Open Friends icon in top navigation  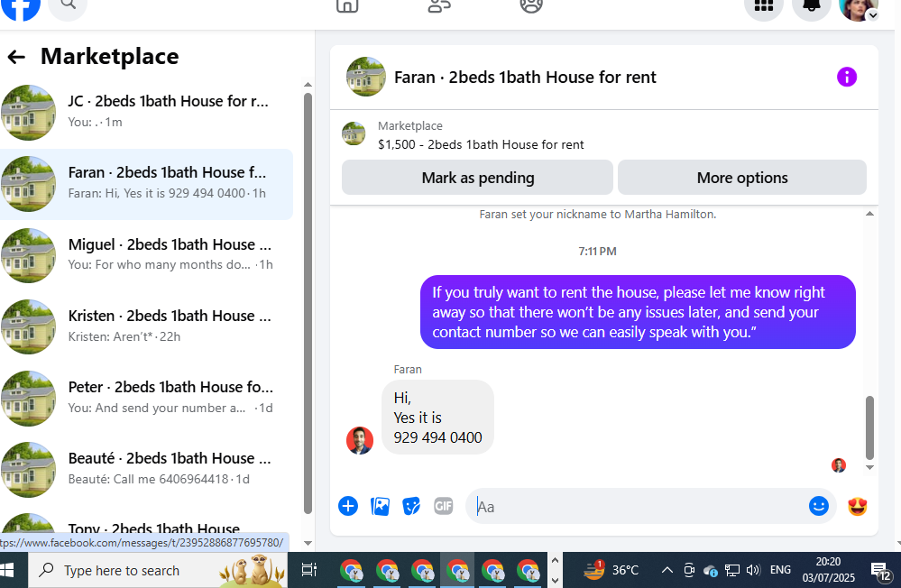(439, 5)
